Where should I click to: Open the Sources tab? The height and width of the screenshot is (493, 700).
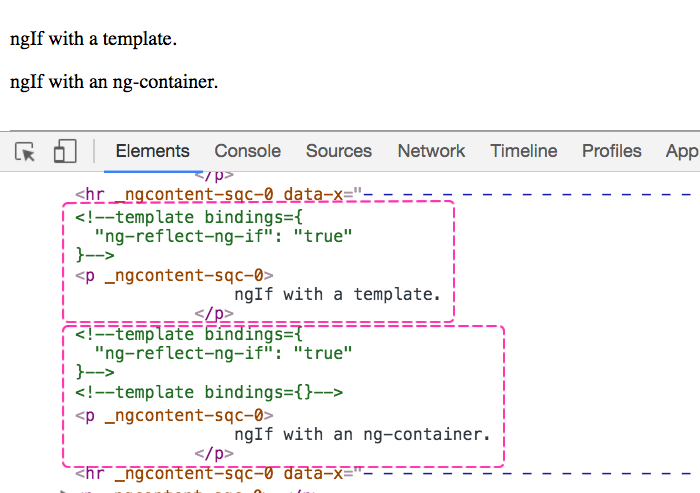point(338,151)
